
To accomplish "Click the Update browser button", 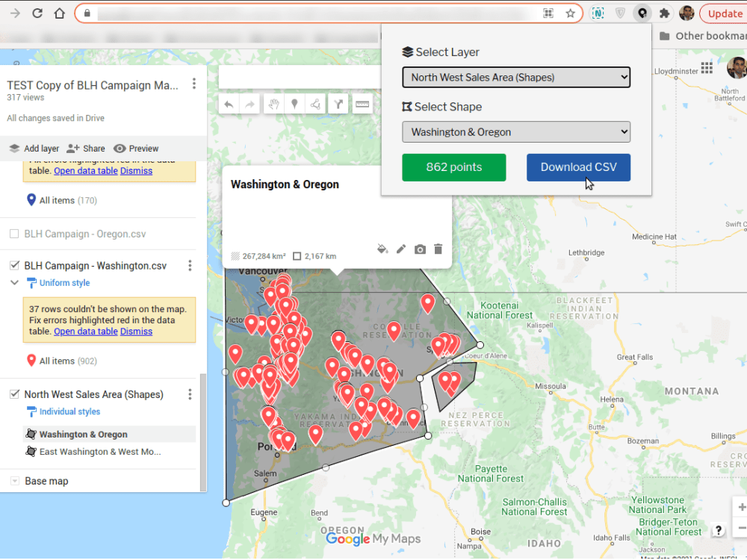I will click(x=724, y=13).
